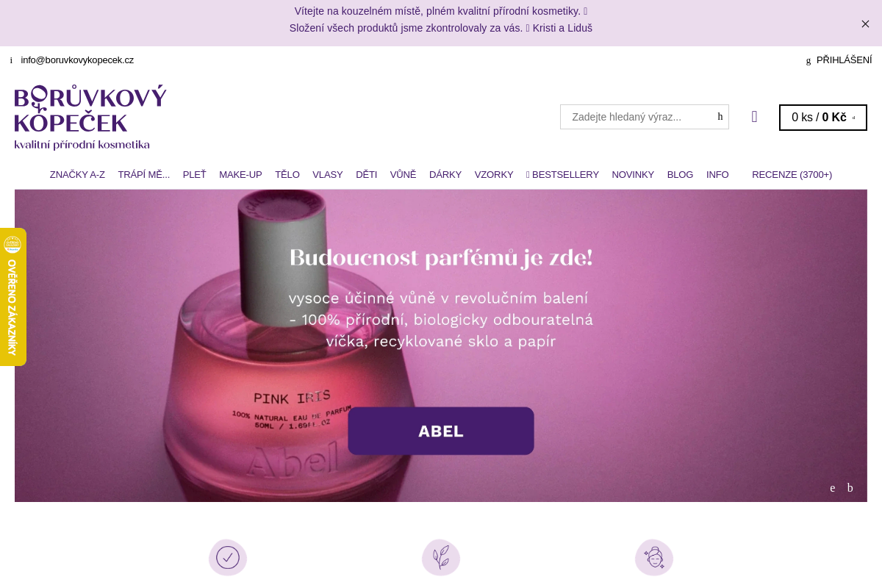Open the Bestsellery menu item
This screenshot has width=882, height=588.
(x=562, y=175)
